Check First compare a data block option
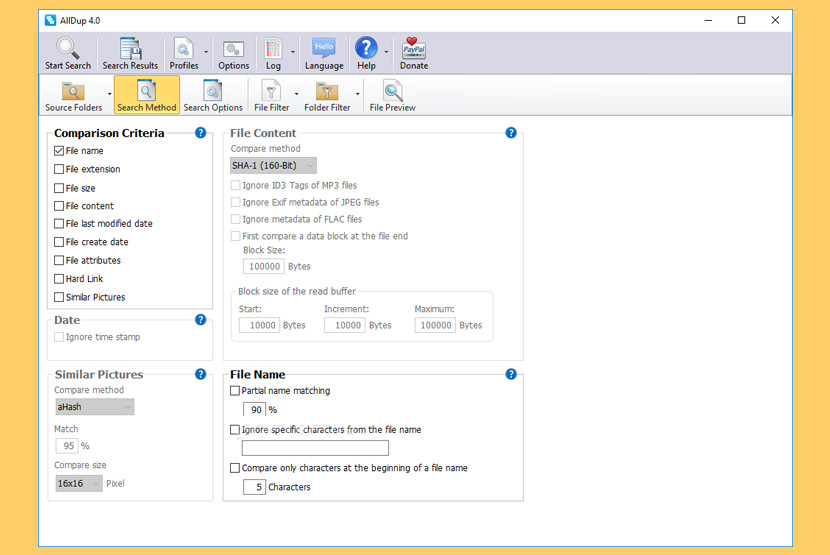The image size is (830, 555). 236,236
